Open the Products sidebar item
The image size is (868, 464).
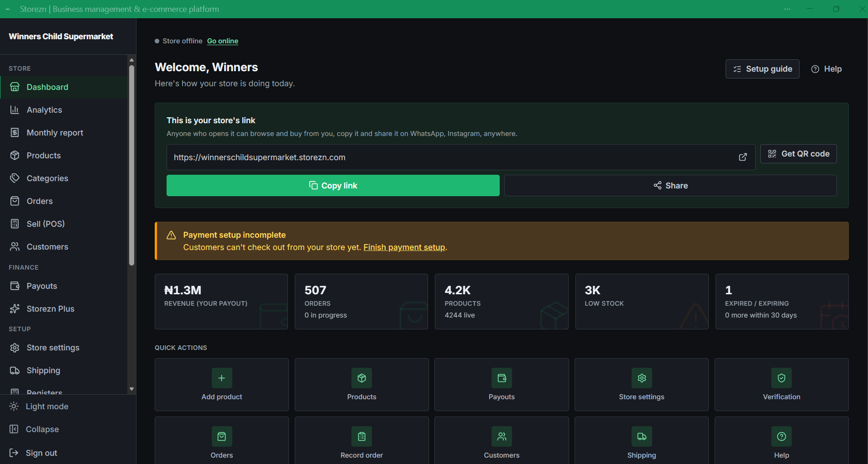tap(64, 156)
